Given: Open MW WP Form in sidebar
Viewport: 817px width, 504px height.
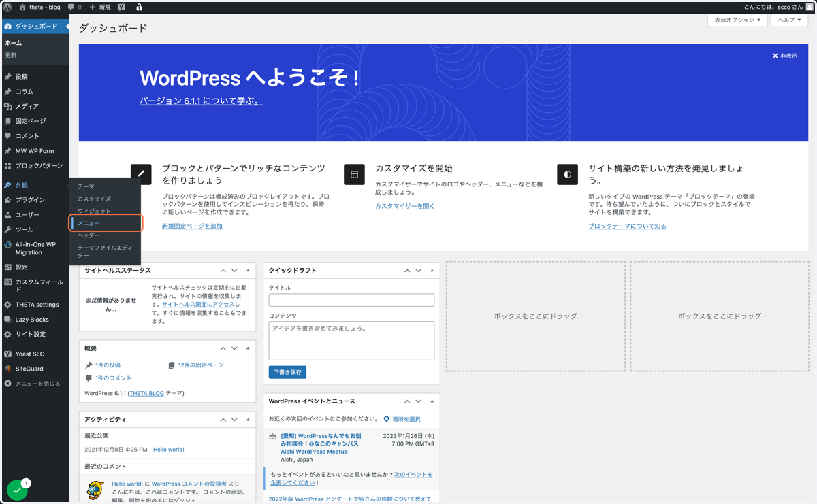Looking at the screenshot, I should click(35, 151).
